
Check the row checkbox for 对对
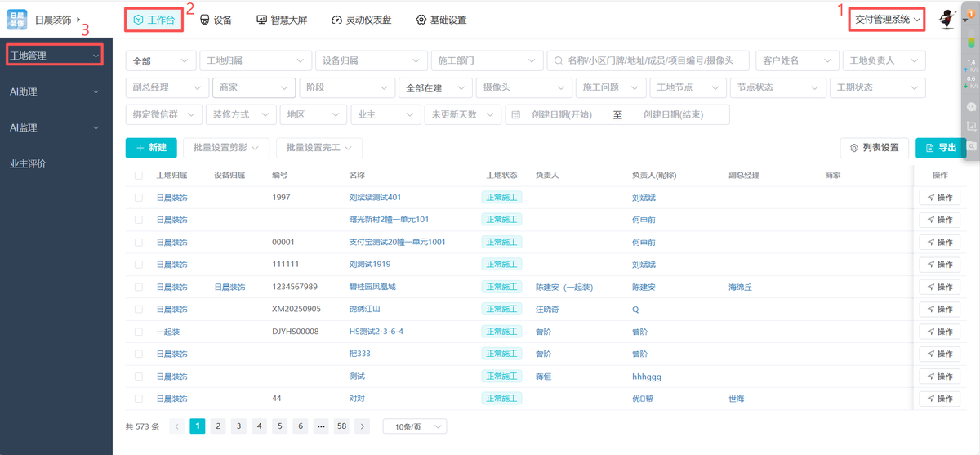click(138, 399)
